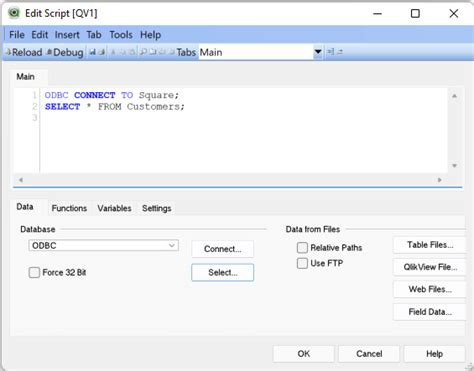474x371 pixels.
Task: Click the script editor scroll left arrow
Action: point(21,180)
